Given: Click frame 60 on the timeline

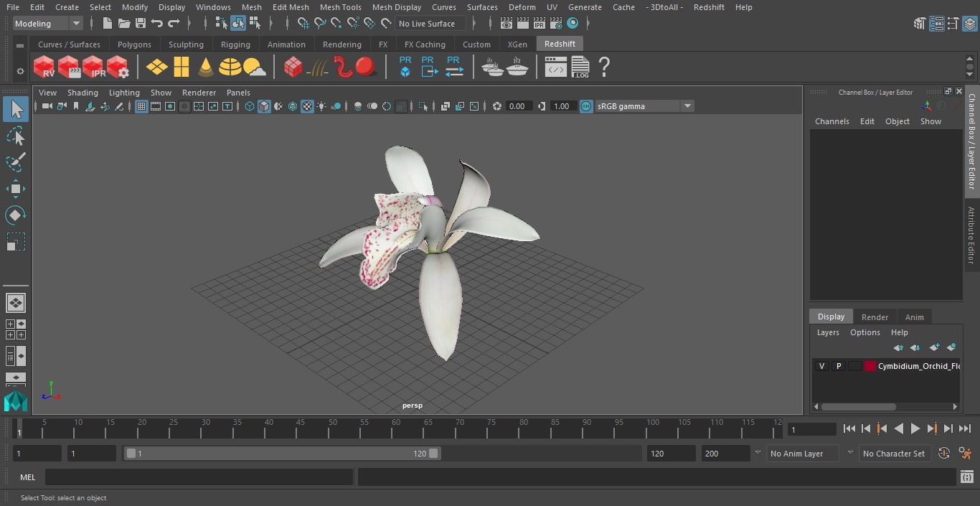Looking at the screenshot, I should point(397,429).
